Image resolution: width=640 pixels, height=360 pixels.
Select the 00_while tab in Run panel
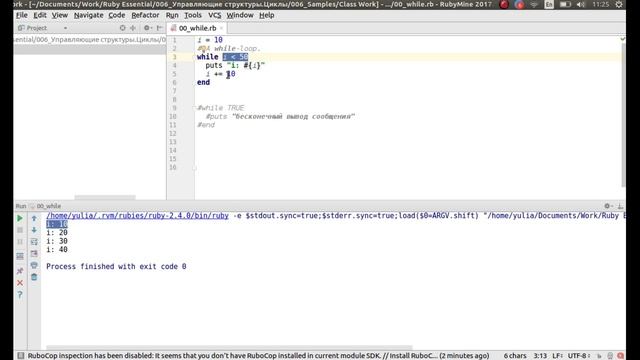[x=45, y=206]
